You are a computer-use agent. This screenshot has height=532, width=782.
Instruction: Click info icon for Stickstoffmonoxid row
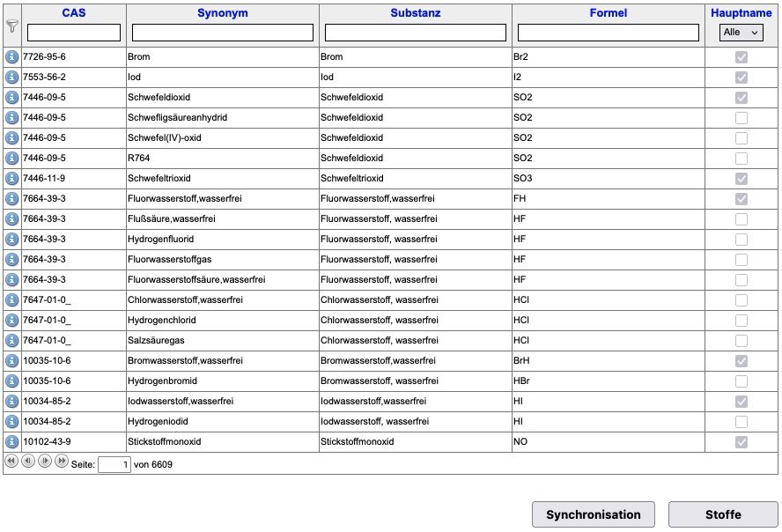[12, 442]
